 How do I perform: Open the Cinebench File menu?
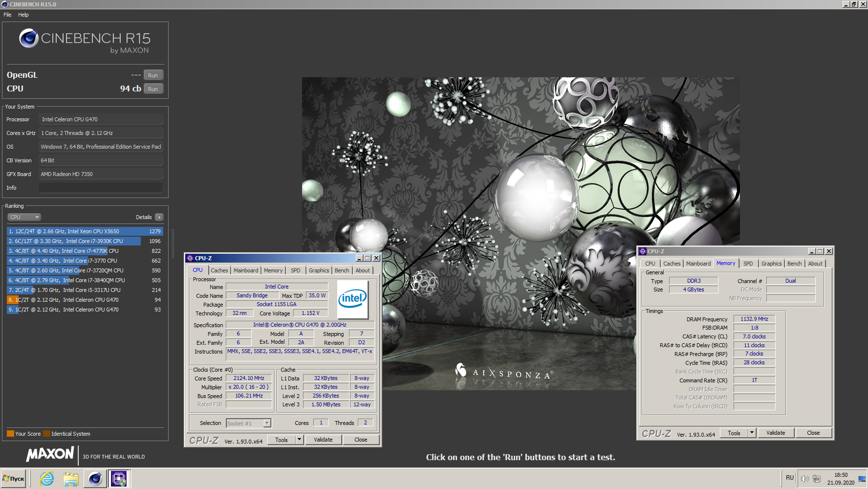click(x=7, y=15)
